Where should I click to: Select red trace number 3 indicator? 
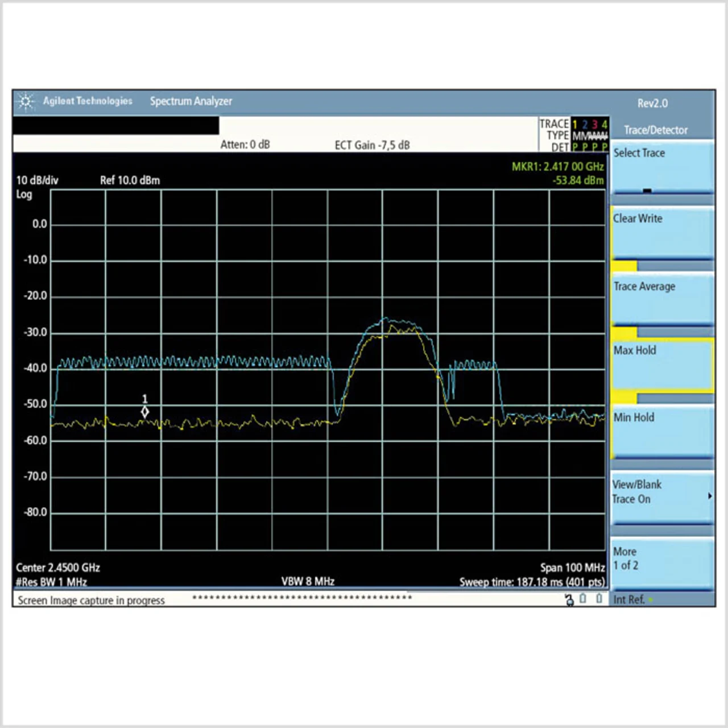pos(595,124)
